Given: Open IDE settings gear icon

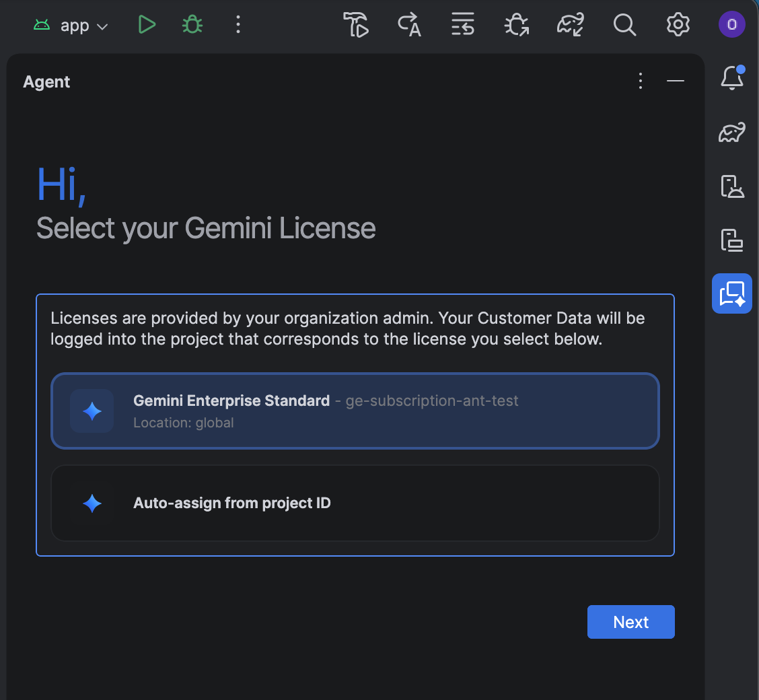Looking at the screenshot, I should tap(678, 25).
